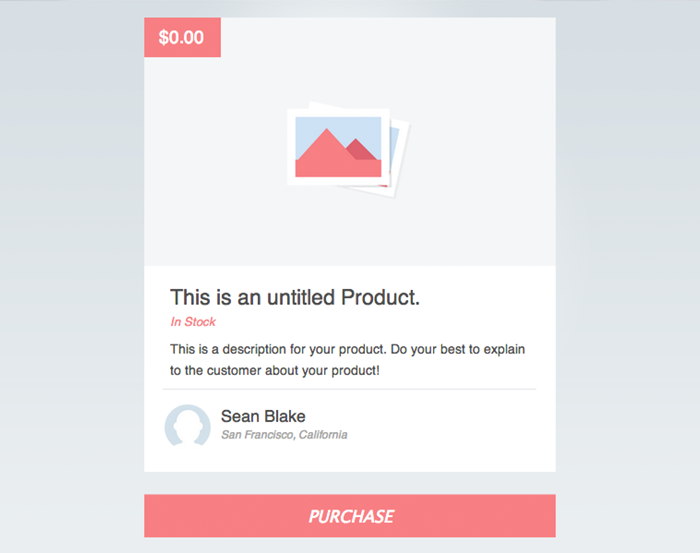Click the divider line above seller info
700x553 pixels.
coord(350,389)
